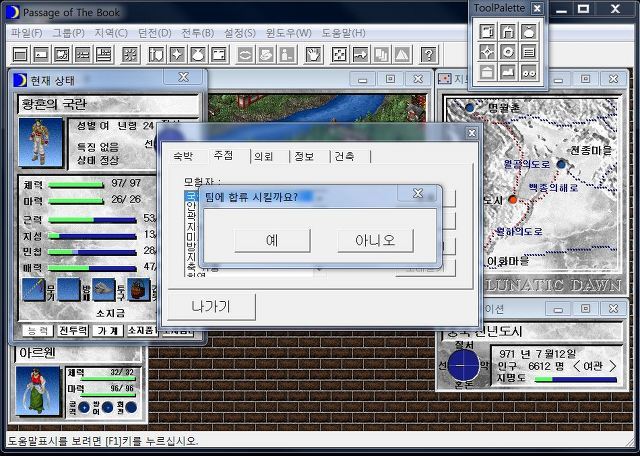Switch to the 건축 tab
Screen dimensions: 640x456
point(344,156)
